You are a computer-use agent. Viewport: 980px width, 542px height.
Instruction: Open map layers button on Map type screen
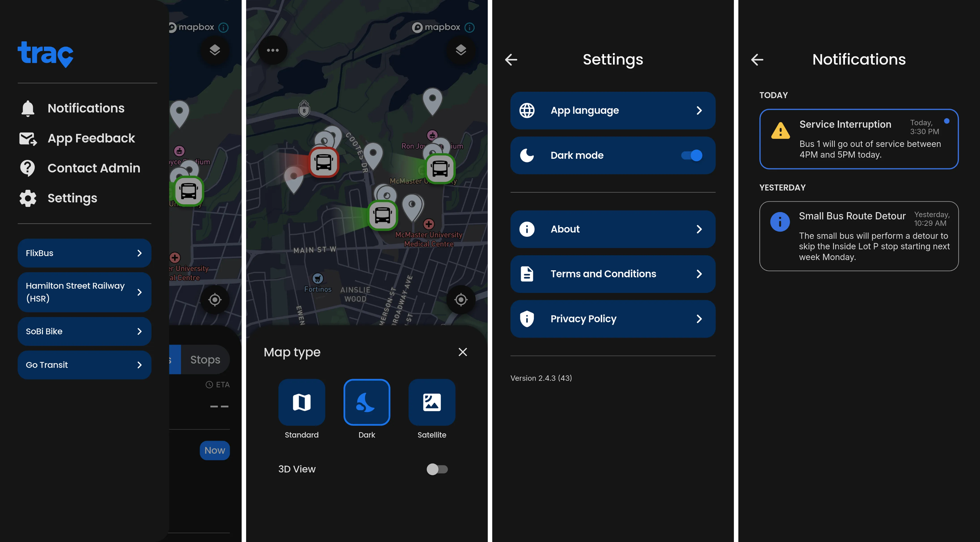(461, 50)
